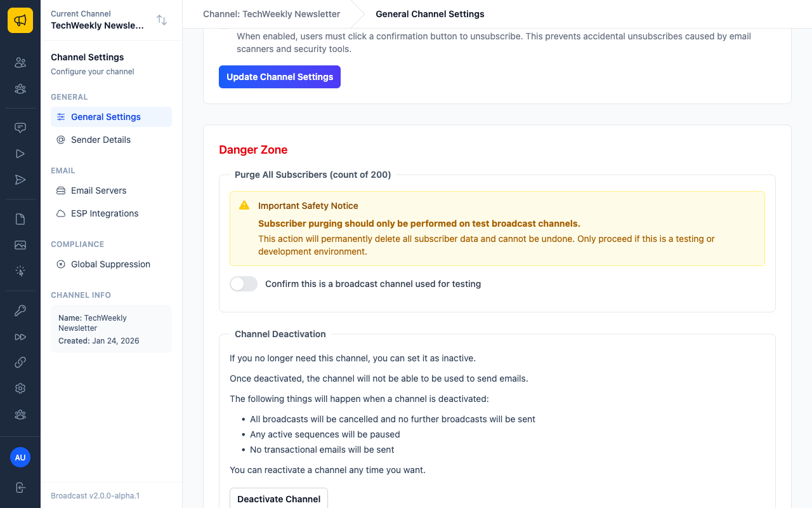
Task: Click the Created: Jan 24, 2026 text
Action: (x=99, y=341)
